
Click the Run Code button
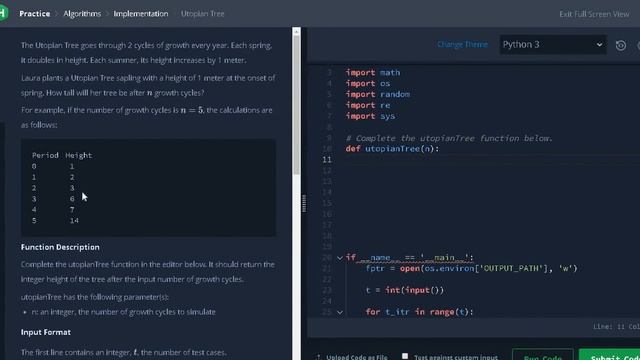pyautogui.click(x=542, y=355)
